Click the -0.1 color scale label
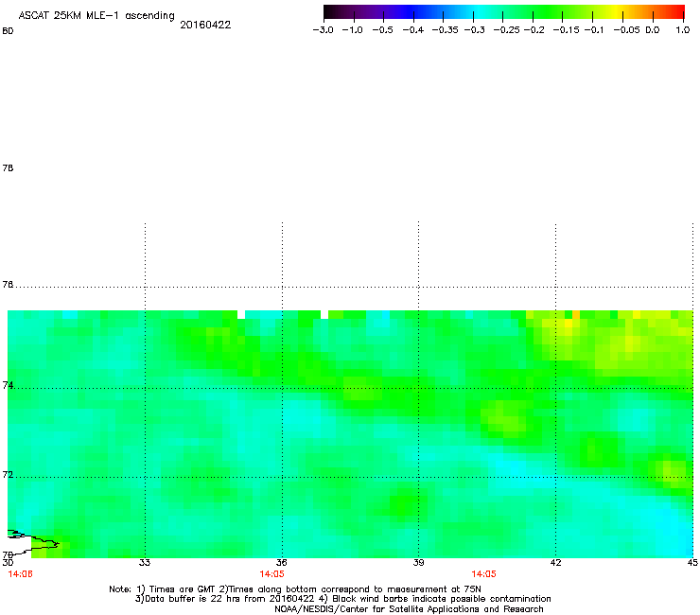Screen dimensions: 700x615 click(x=594, y=30)
